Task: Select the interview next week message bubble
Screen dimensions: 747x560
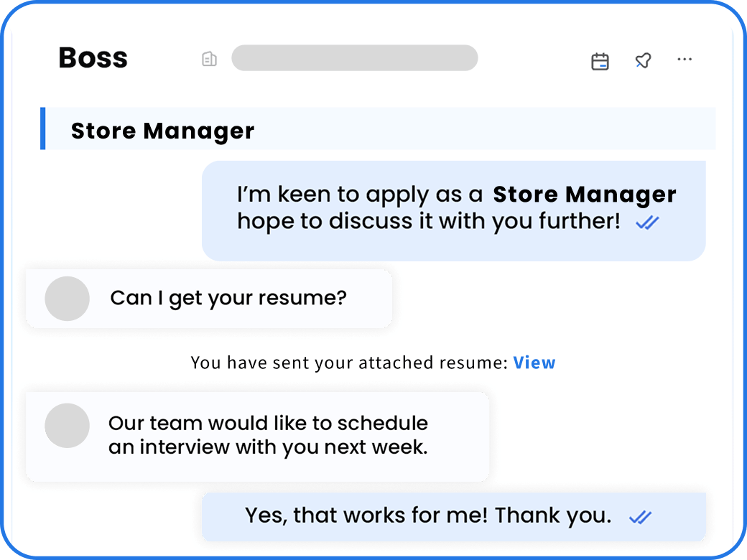Action: pos(258,437)
